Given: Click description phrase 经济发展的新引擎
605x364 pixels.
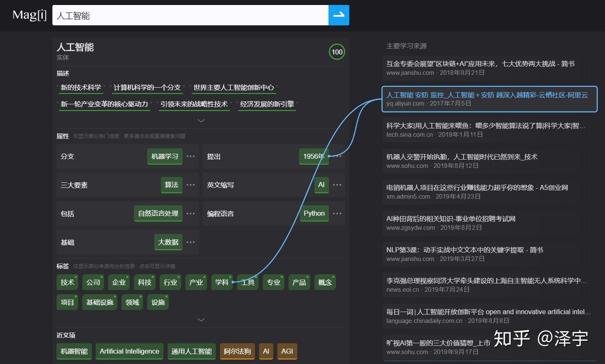Looking at the screenshot, I should click(x=267, y=104).
